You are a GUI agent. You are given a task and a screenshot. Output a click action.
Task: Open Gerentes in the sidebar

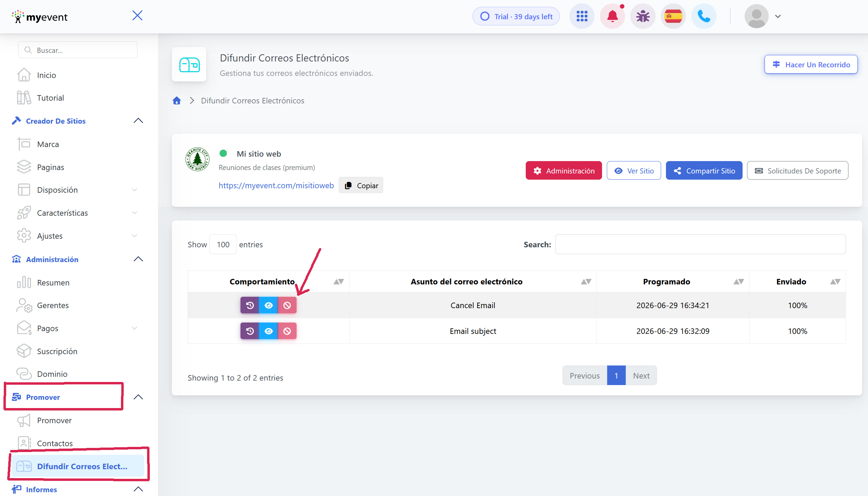53,305
